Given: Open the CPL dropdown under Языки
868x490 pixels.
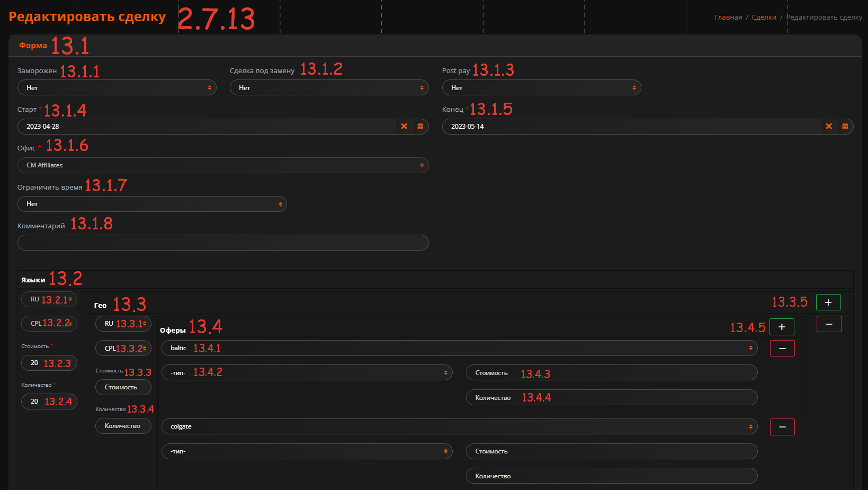Looking at the screenshot, I should point(49,323).
